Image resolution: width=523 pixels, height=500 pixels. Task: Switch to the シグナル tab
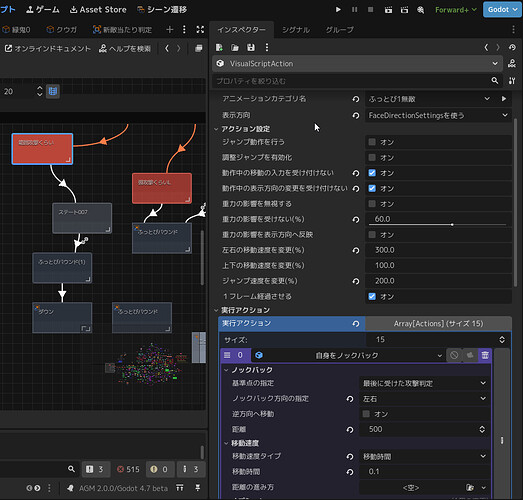[x=296, y=30]
